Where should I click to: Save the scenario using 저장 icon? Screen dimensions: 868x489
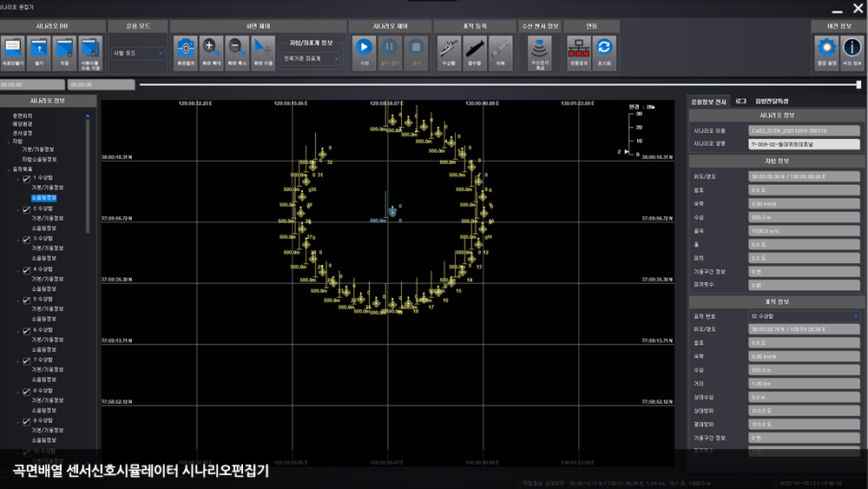[64, 53]
